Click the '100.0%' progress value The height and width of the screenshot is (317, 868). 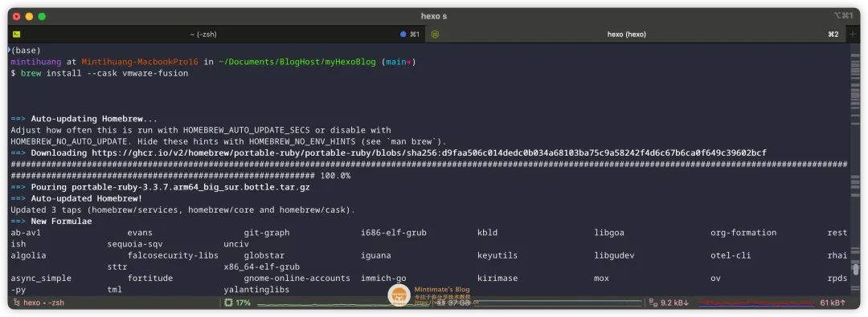(335, 176)
